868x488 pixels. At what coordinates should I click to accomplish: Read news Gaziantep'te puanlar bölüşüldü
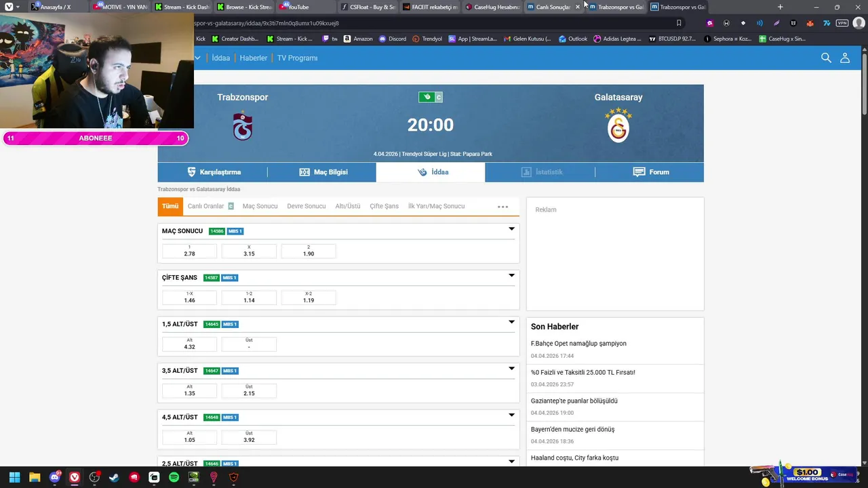(574, 401)
